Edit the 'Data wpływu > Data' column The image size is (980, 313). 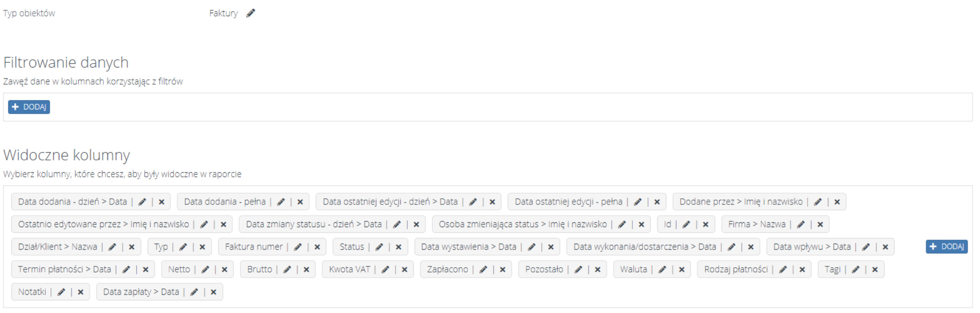click(x=866, y=247)
